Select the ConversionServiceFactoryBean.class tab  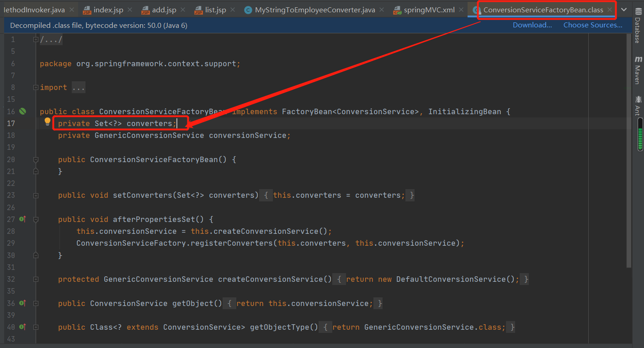[543, 10]
